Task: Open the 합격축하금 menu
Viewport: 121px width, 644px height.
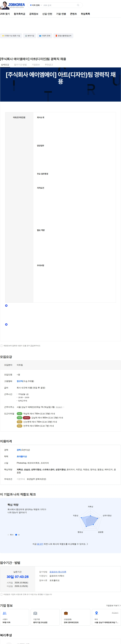Action: [20, 14]
